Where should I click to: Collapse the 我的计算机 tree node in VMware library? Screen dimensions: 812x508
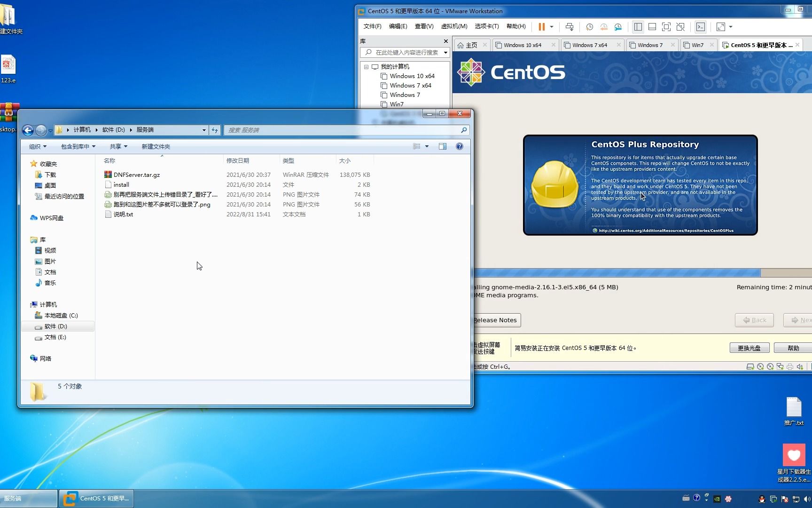[366, 67]
